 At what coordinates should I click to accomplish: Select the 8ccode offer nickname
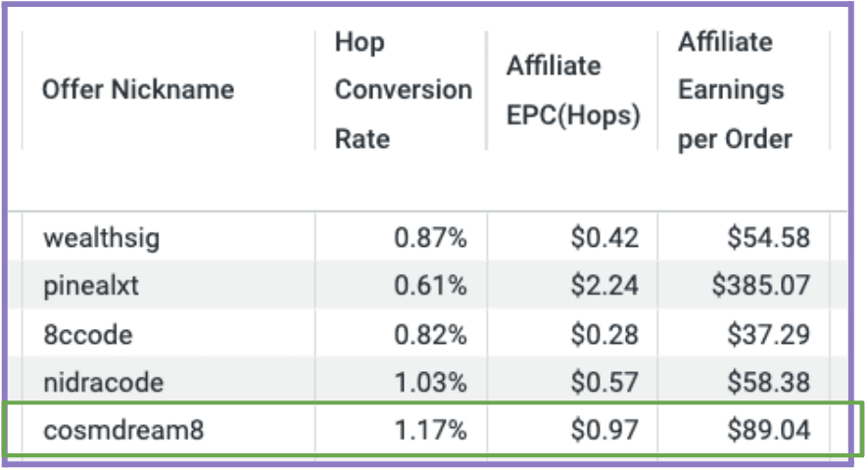pos(88,334)
